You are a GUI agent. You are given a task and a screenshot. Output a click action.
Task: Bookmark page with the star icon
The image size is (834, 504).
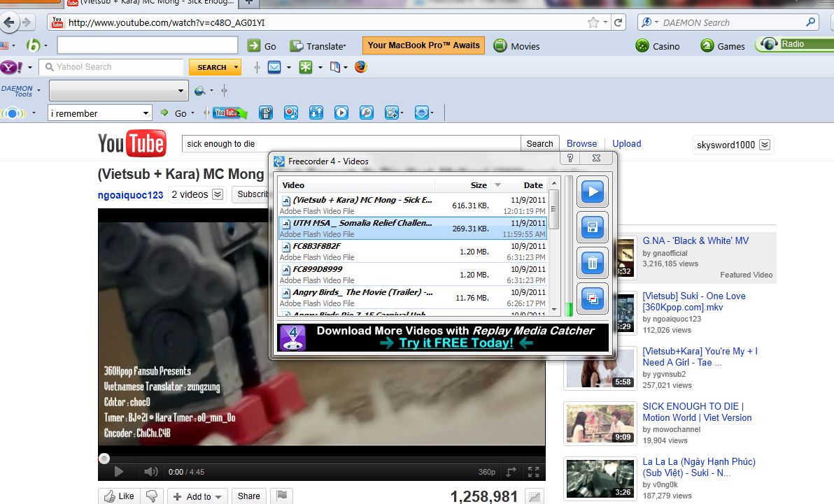click(x=593, y=22)
